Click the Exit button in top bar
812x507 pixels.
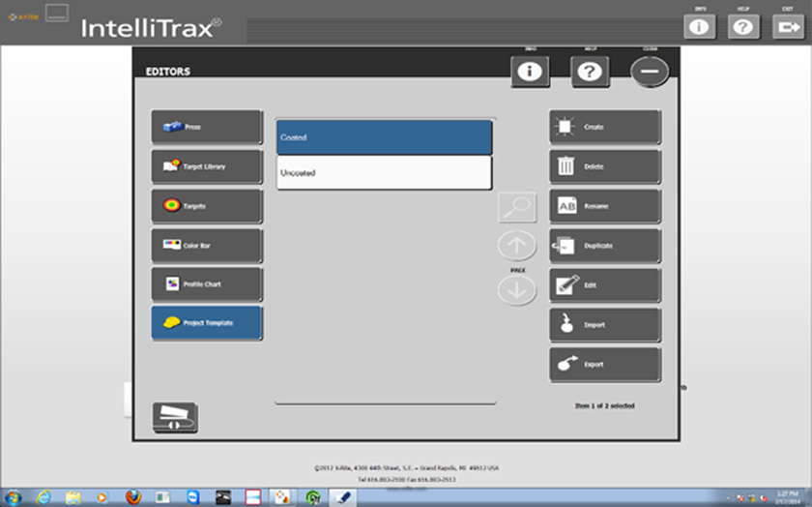[x=788, y=27]
